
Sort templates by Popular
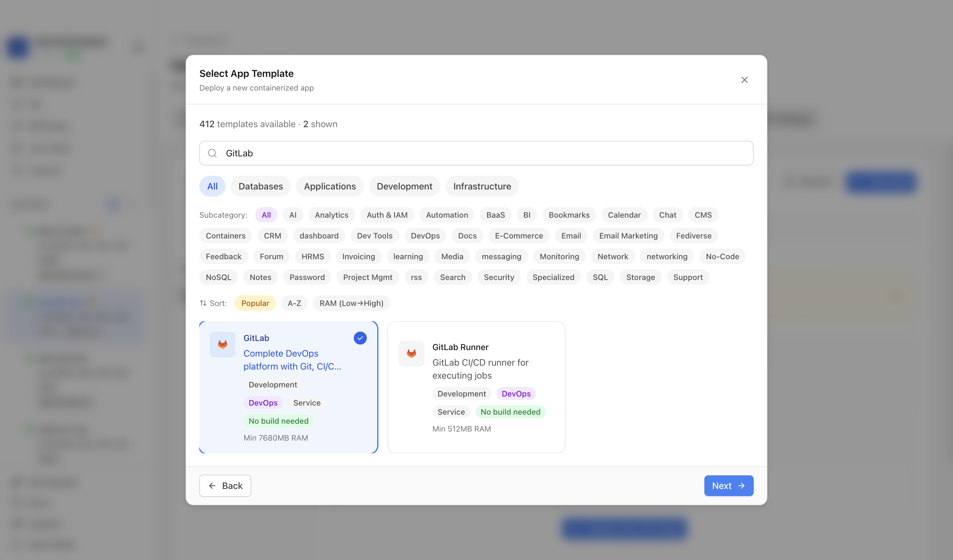coord(255,303)
